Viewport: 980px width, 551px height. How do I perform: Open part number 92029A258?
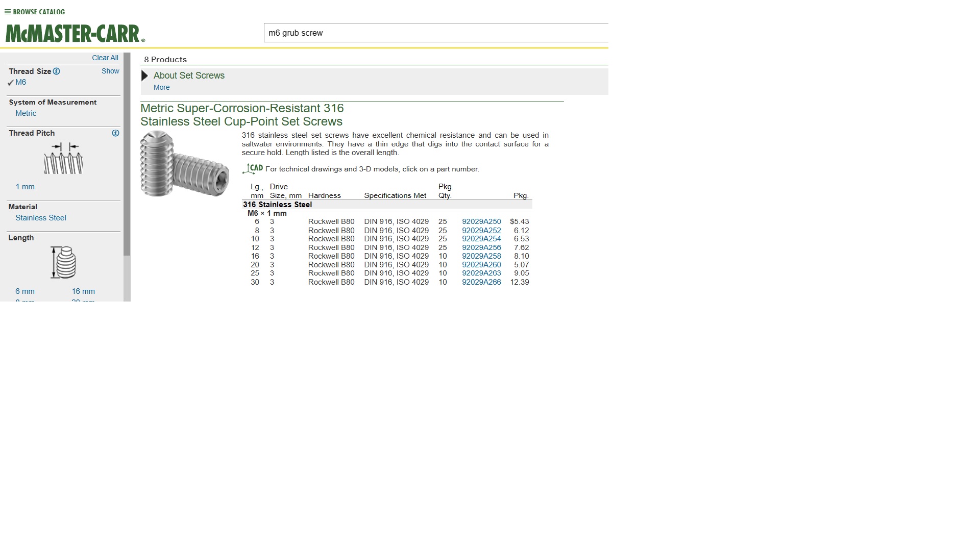(481, 256)
